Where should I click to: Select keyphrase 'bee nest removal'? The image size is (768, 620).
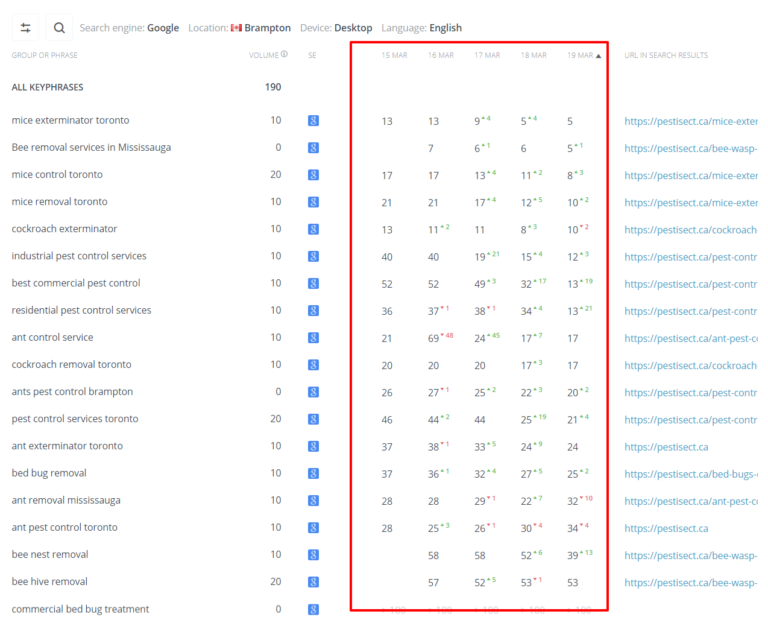click(x=50, y=555)
